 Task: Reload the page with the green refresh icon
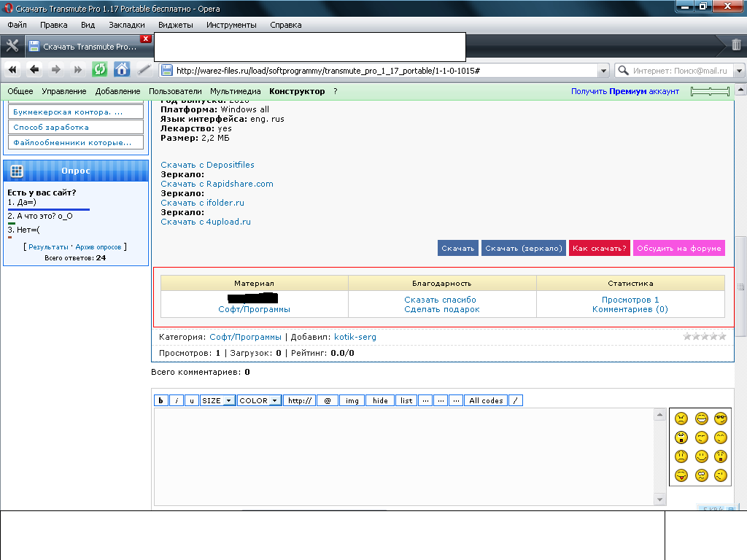tap(99, 70)
